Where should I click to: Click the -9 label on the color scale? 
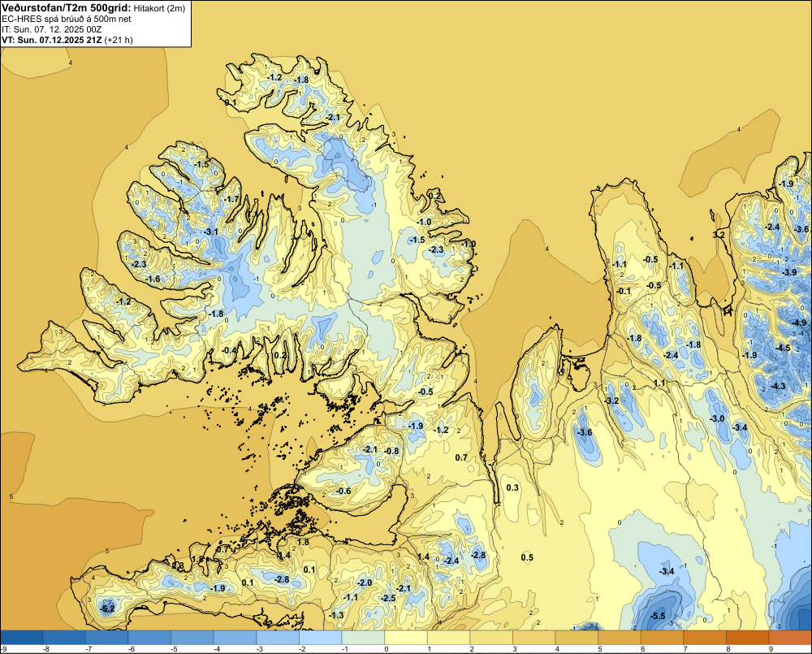tap(3, 649)
